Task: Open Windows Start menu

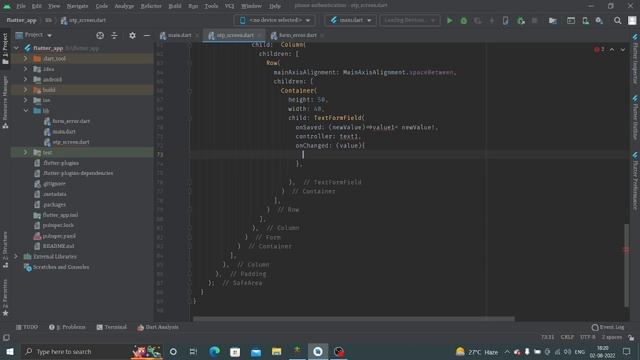Action: [10, 351]
